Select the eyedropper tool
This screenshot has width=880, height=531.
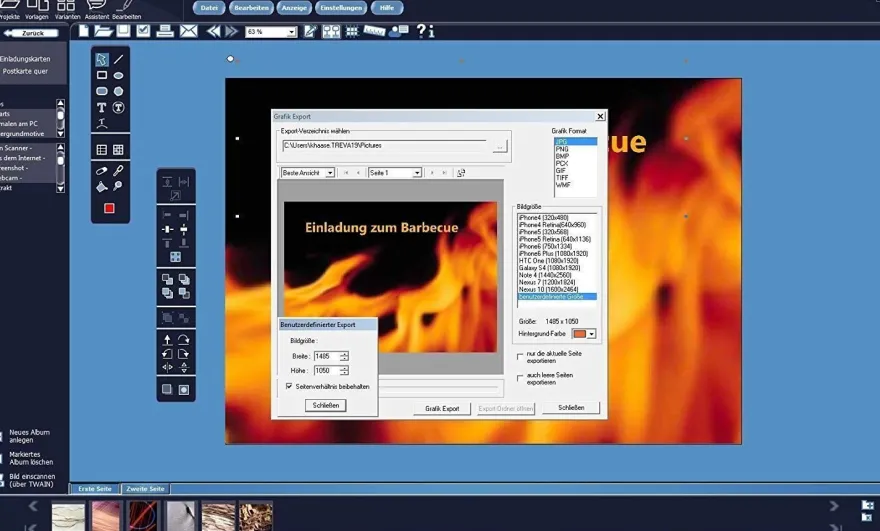(118, 170)
